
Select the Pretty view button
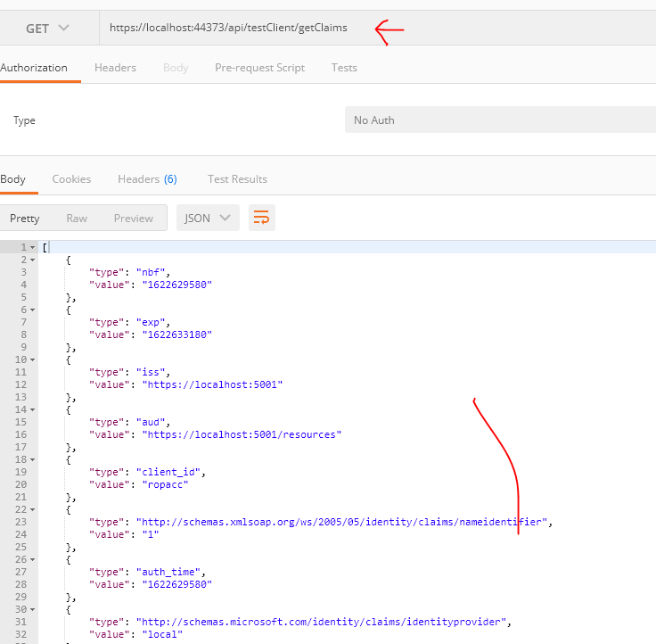pos(25,219)
